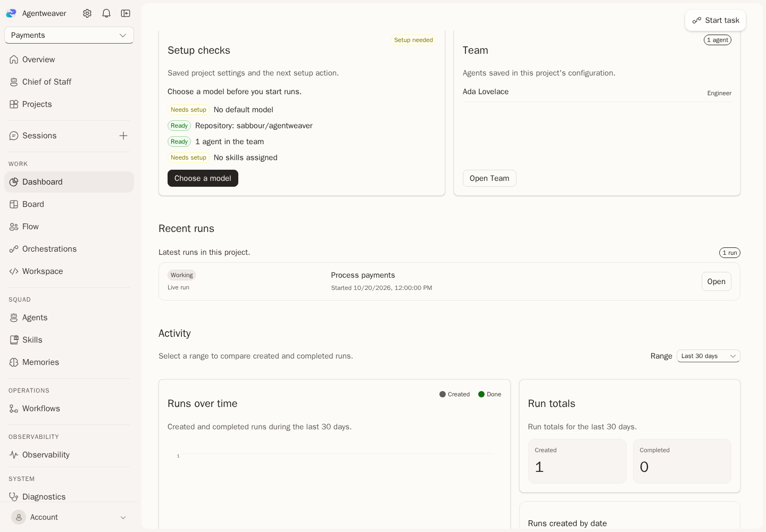
Task: Click the Board icon
Action: coord(14,204)
